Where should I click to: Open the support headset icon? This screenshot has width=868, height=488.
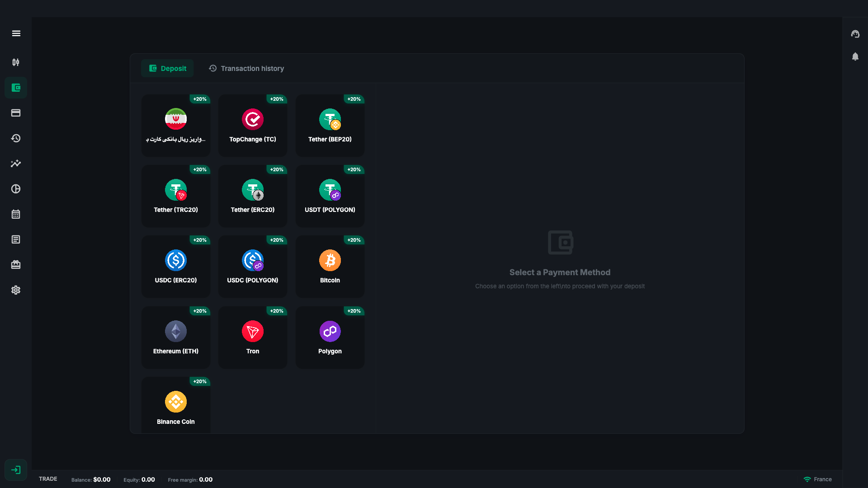855,34
